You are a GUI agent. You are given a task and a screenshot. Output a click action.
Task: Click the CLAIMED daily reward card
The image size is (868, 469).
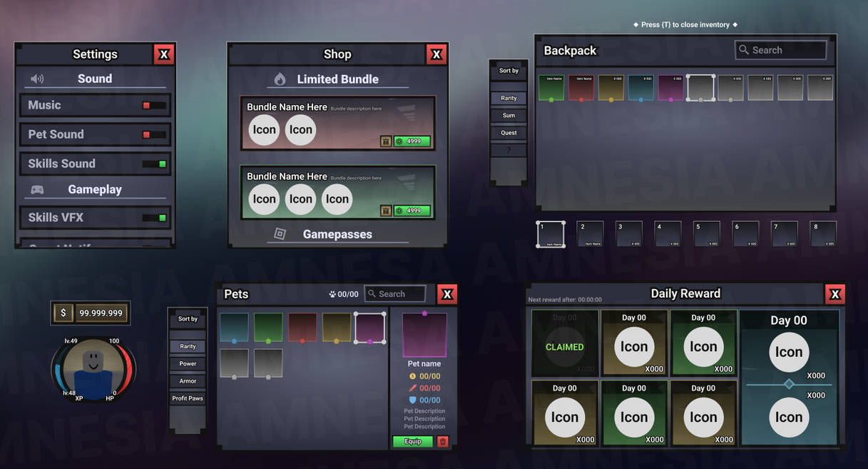point(564,343)
